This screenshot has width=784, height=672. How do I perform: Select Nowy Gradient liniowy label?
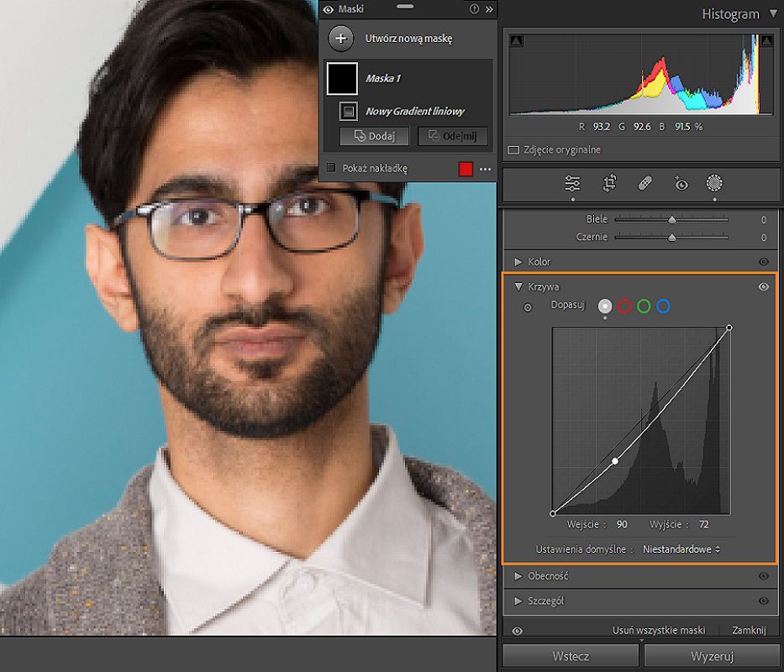(415, 111)
